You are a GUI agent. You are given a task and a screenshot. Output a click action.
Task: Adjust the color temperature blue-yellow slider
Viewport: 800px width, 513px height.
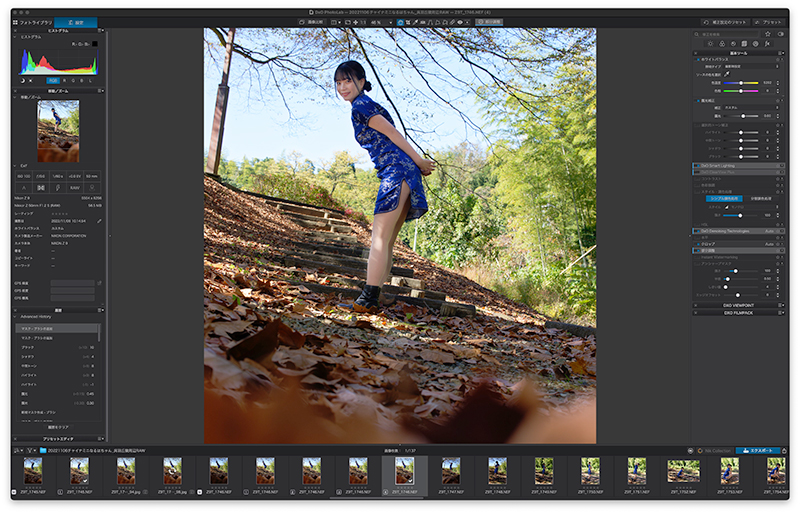pos(741,83)
